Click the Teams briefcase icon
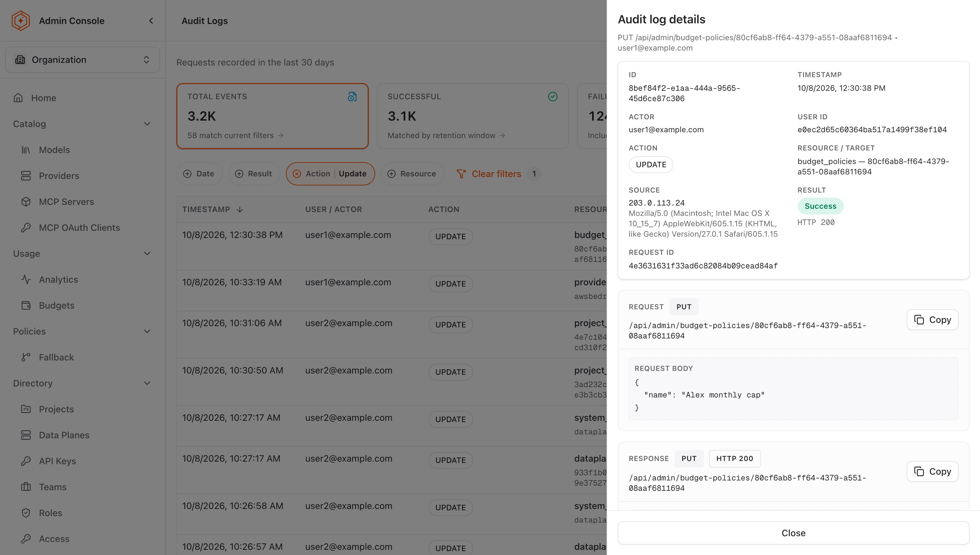 (x=26, y=487)
